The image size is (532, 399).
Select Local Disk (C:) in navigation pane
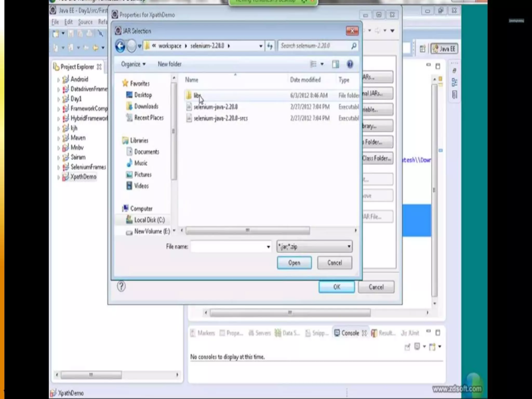149,220
